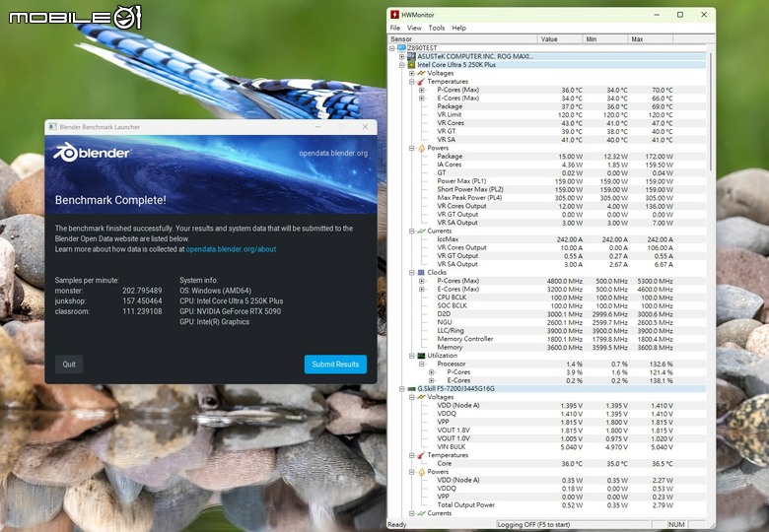The image size is (769, 532).
Task: Click the opendata.blender.org header link
Action: point(333,153)
